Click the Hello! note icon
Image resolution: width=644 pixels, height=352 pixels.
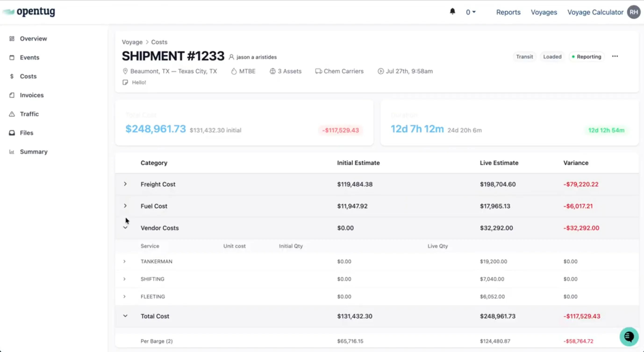pyautogui.click(x=125, y=82)
